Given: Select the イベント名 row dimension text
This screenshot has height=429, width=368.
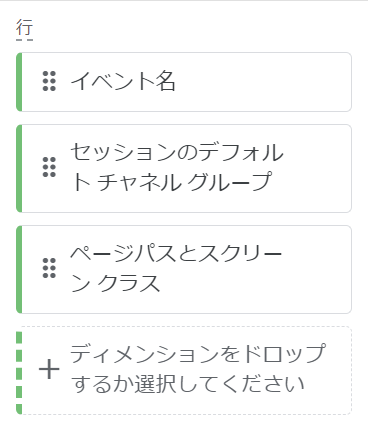Looking at the screenshot, I should [x=123, y=81].
